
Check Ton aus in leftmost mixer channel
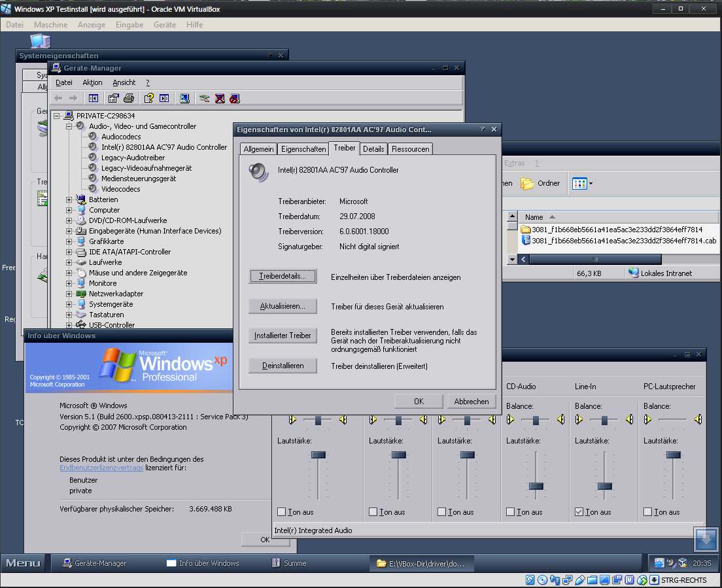(281, 511)
